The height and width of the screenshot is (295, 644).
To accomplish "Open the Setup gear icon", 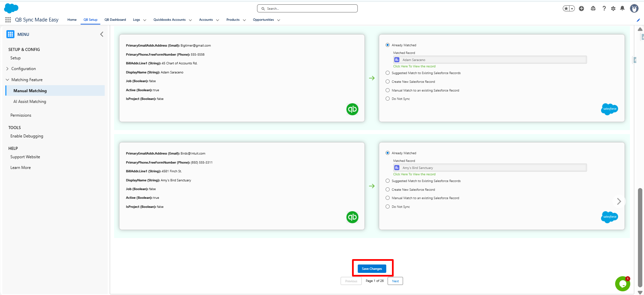I will point(613,8).
